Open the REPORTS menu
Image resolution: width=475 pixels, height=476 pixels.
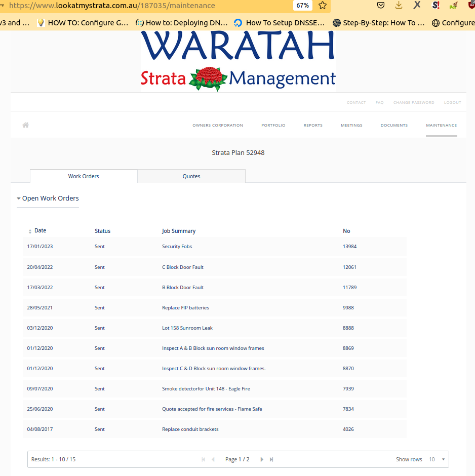[x=313, y=125]
